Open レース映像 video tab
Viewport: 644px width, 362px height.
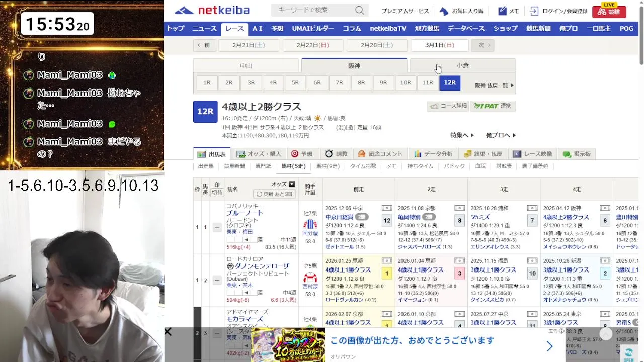[x=533, y=154]
